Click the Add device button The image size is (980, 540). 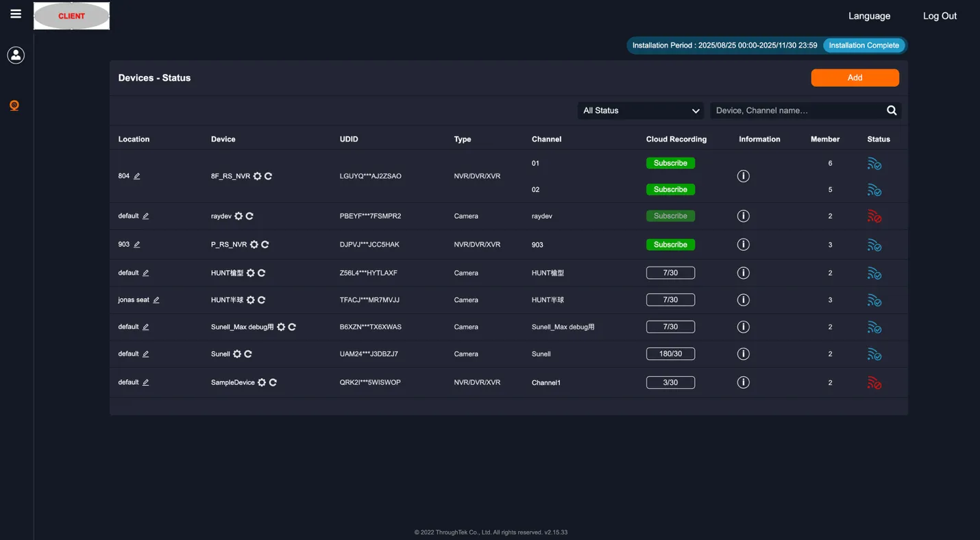[855, 77]
